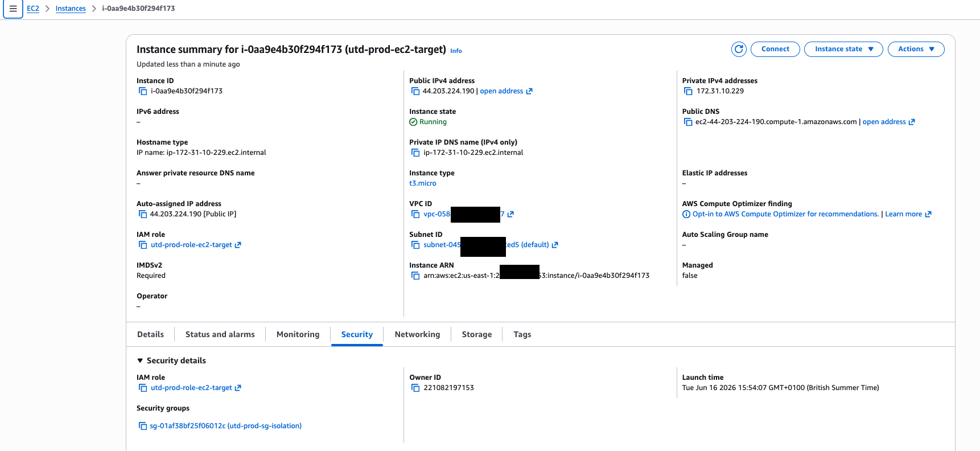Open external icon after Public DNS open address

912,122
